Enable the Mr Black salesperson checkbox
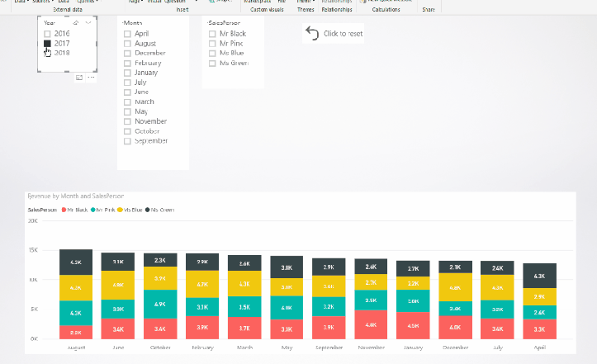 click(x=213, y=34)
